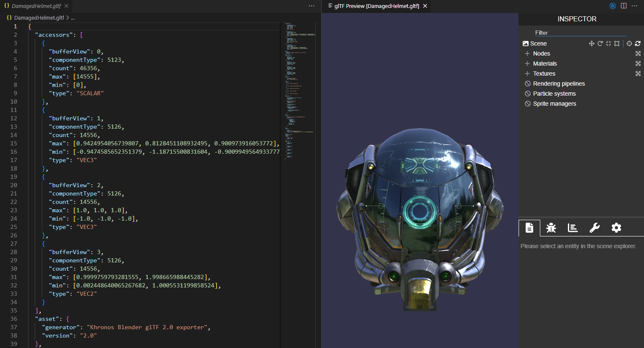Open the Debug tab with bug icon

tap(551, 228)
